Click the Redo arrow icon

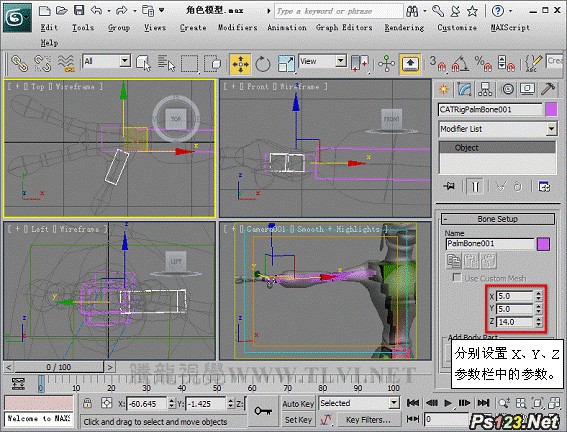(x=122, y=10)
